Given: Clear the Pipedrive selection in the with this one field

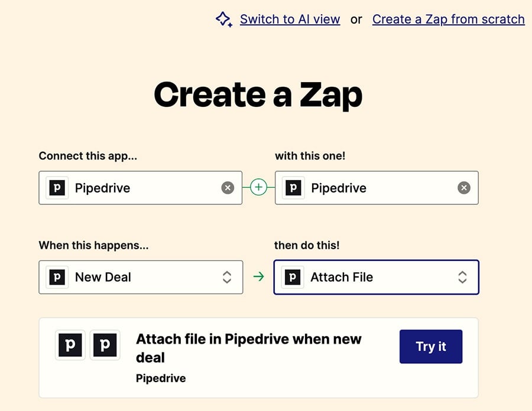Looking at the screenshot, I should click(464, 187).
